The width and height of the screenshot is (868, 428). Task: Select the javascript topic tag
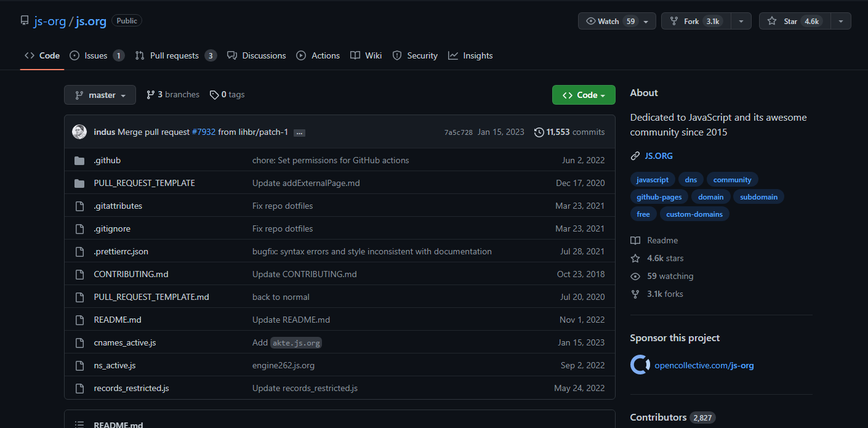pyautogui.click(x=653, y=180)
